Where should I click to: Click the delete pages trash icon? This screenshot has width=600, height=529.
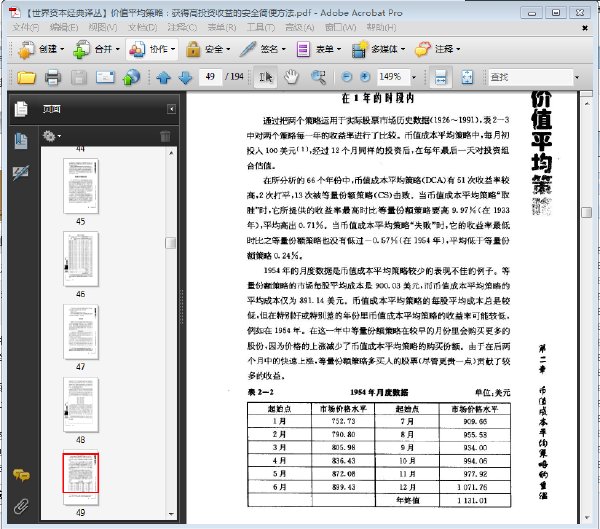[165, 136]
